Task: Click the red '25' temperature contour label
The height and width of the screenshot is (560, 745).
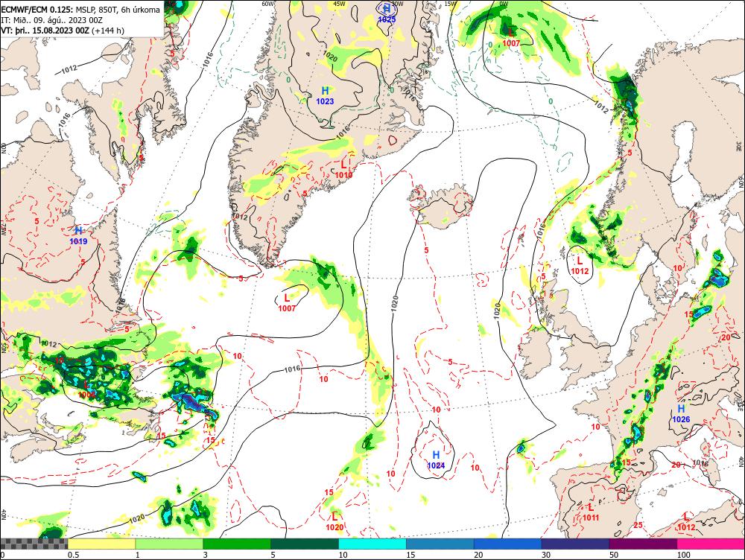Action: pos(638,525)
